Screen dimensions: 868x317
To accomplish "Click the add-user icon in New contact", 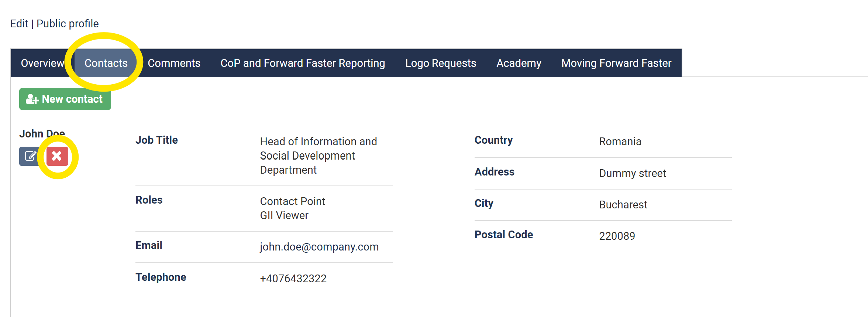I will (32, 99).
